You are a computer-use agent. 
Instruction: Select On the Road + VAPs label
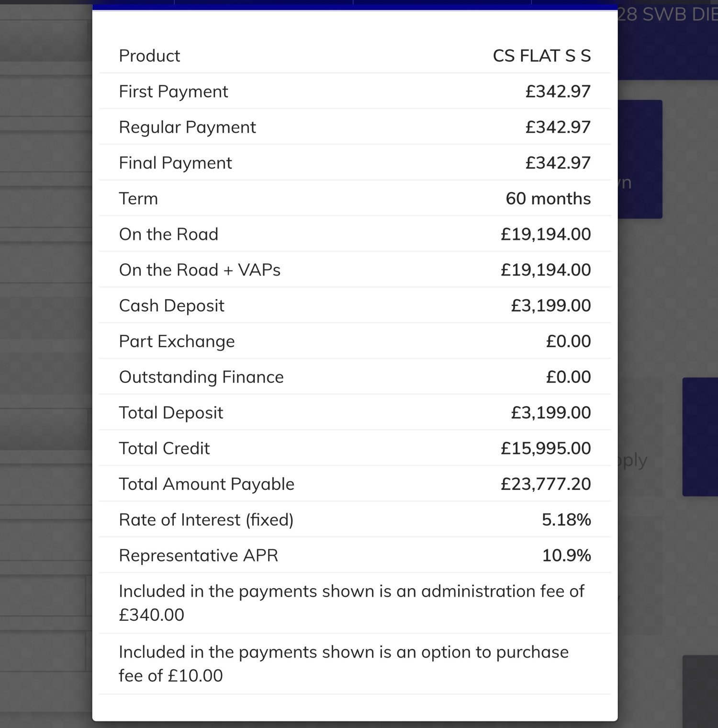[200, 270]
